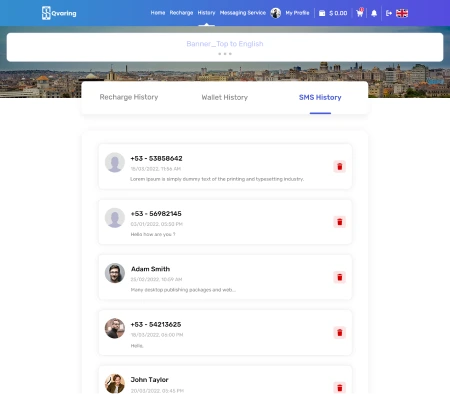This screenshot has height=394, width=450.
Task: Click Adam Smith's profile photo
Action: click(x=115, y=273)
